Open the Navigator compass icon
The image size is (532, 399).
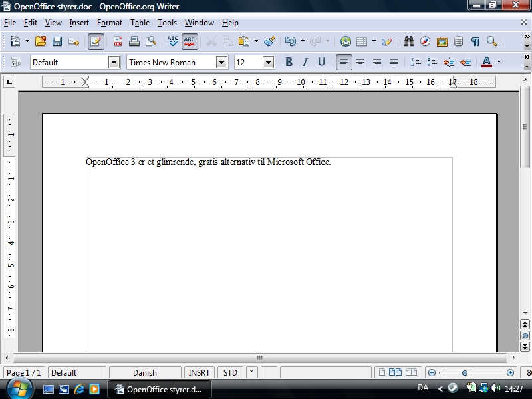(x=425, y=41)
